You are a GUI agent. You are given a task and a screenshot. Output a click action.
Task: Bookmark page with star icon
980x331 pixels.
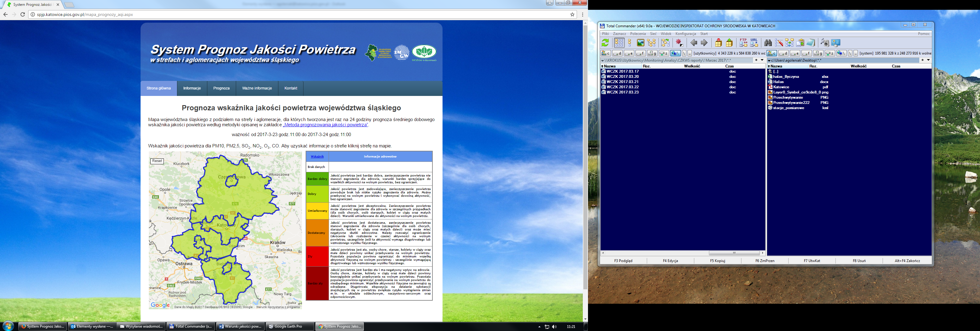click(x=572, y=14)
